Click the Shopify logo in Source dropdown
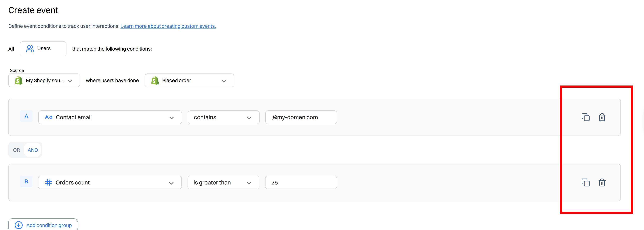 (19, 80)
